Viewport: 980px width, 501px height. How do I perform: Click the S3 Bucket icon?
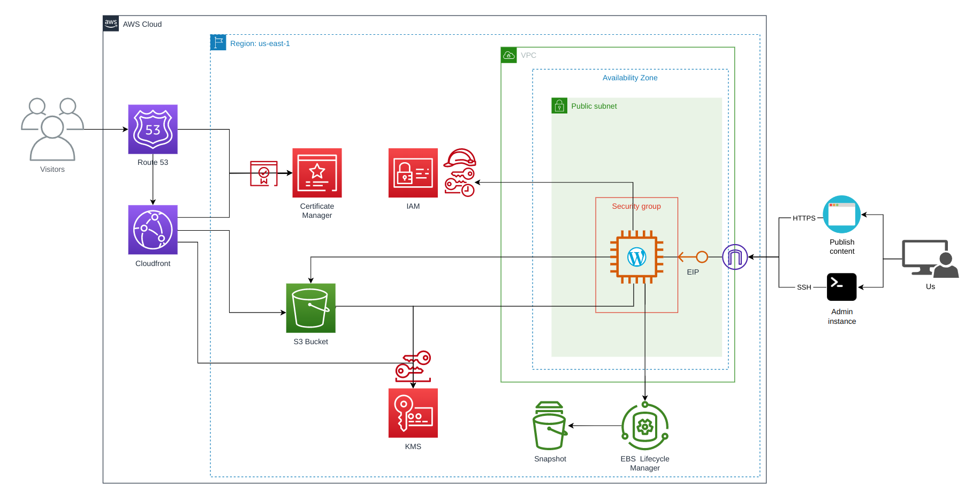coord(310,308)
